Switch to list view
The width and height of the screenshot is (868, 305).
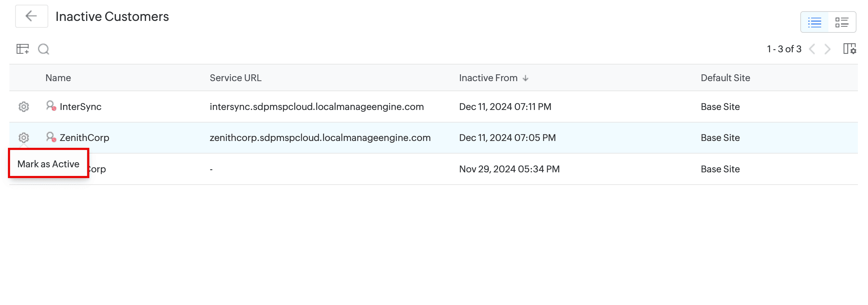815,22
